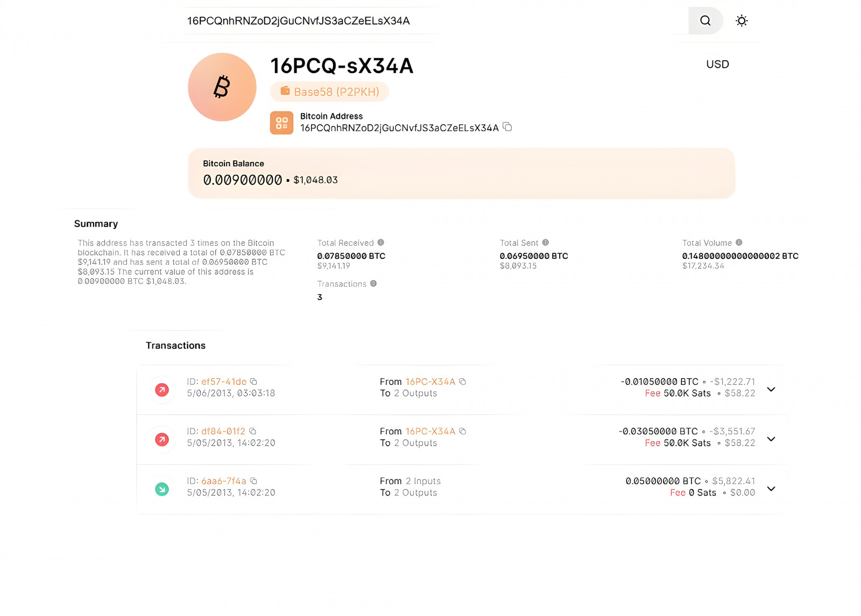Open transaction link ef57-41de
This screenshot has width=861, height=616.
[224, 381]
